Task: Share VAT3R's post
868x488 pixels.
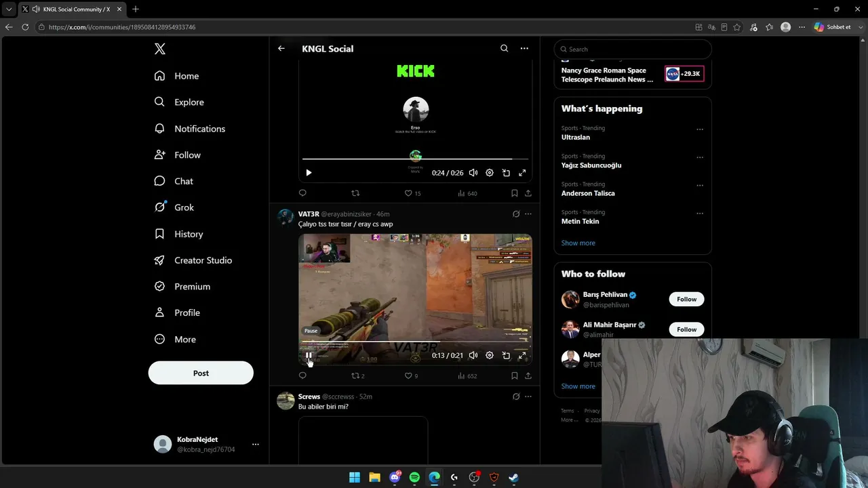Action: [x=528, y=375]
